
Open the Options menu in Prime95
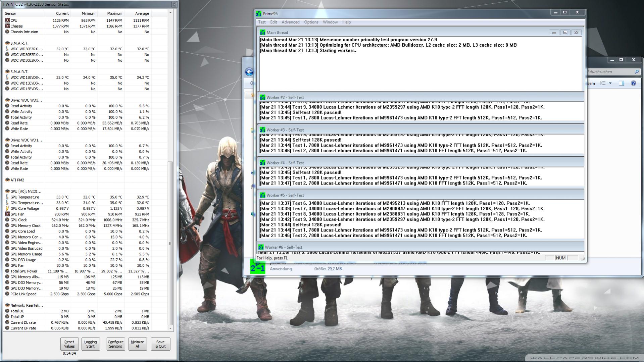tap(311, 22)
